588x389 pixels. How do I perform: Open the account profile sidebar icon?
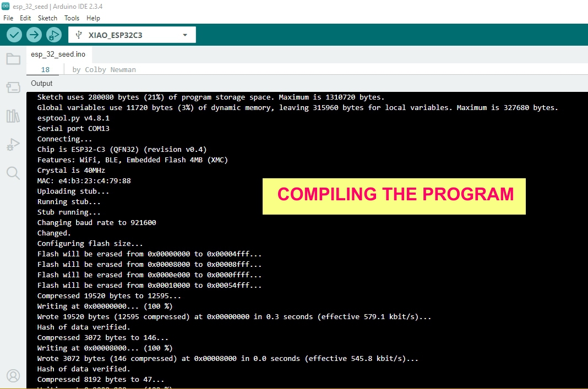click(x=13, y=375)
